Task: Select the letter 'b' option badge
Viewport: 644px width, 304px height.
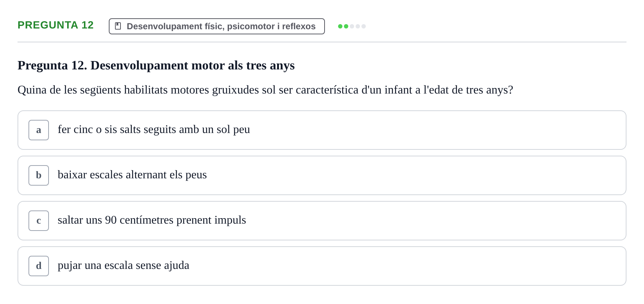Action: coord(39,175)
